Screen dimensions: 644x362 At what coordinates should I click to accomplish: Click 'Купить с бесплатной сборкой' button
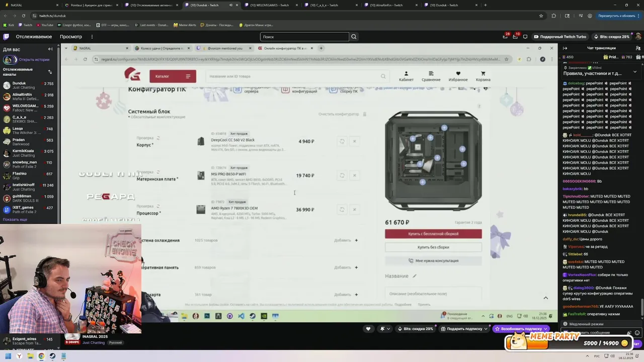(x=433, y=234)
